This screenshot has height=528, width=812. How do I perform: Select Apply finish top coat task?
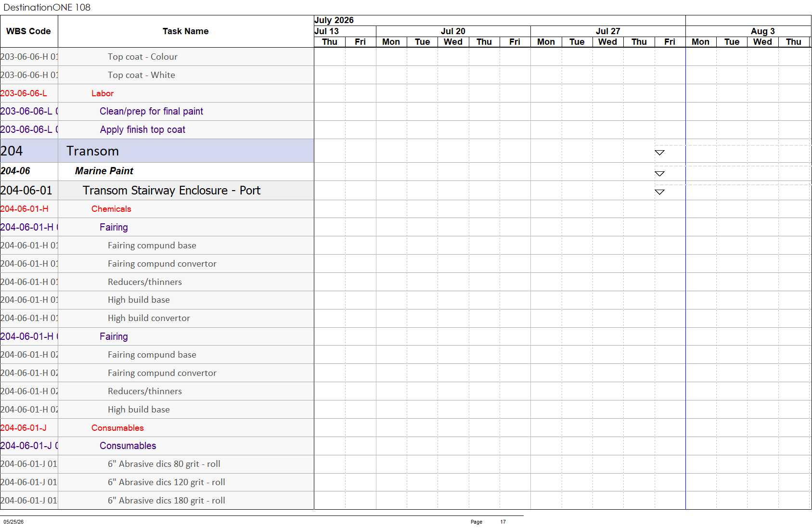[157, 129]
